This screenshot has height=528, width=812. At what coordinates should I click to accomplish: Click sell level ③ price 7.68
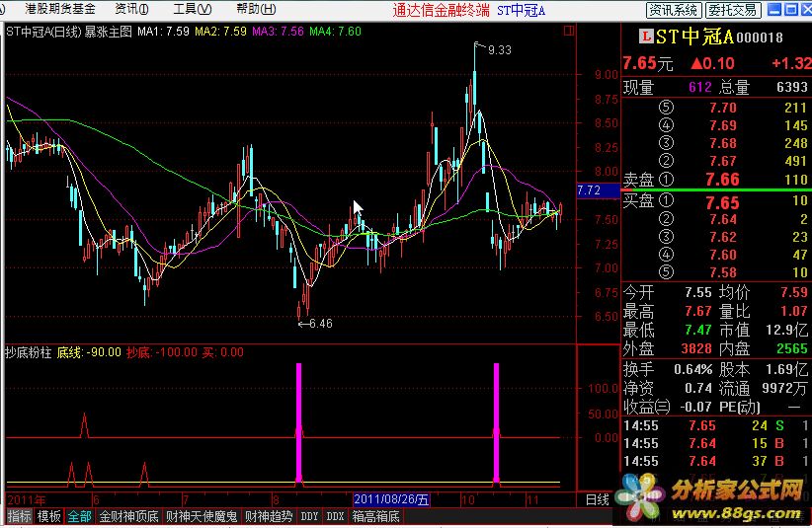click(x=723, y=143)
